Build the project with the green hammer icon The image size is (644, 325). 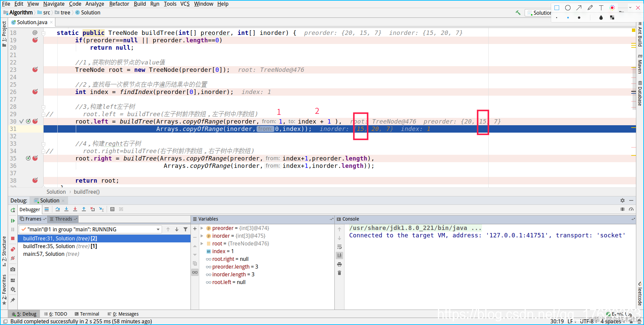(518, 13)
